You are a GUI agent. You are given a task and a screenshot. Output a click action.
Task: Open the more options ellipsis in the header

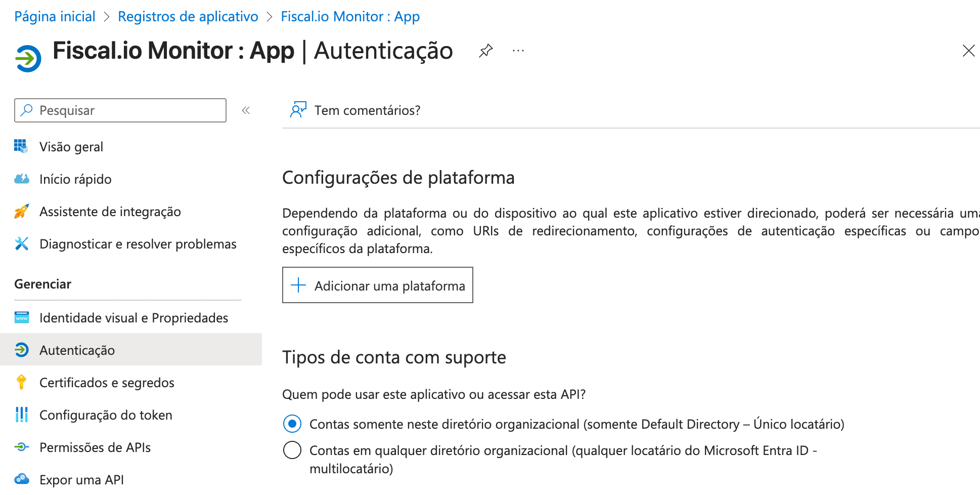click(518, 51)
